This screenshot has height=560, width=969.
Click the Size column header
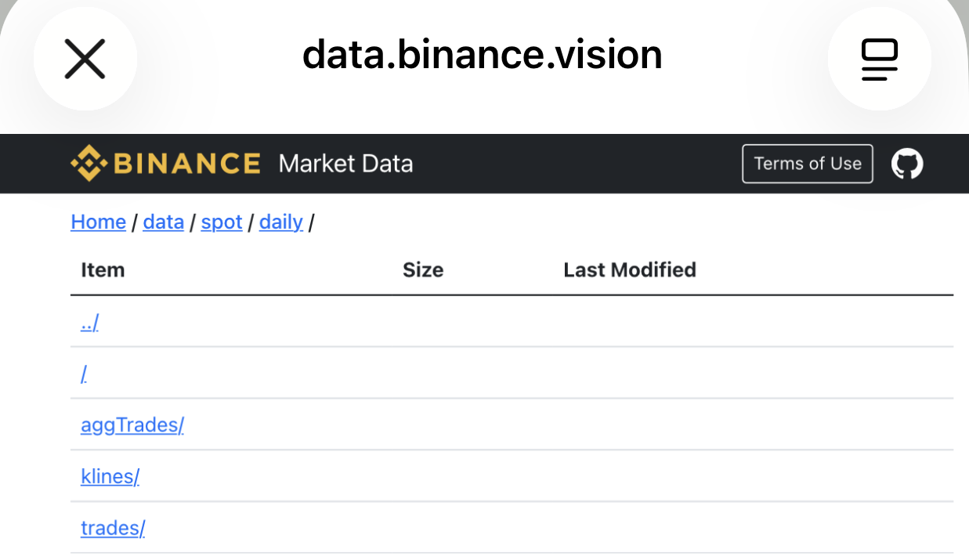tap(423, 270)
